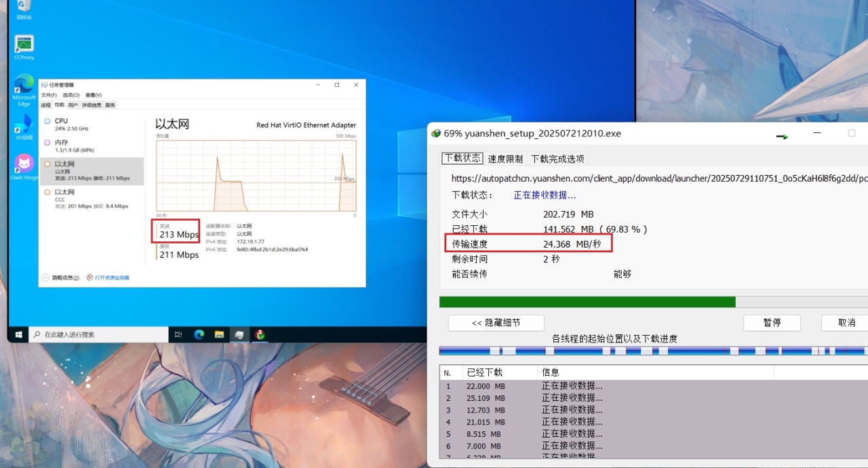Select CPU in the performance sidebar
The image size is (868, 468).
click(x=92, y=124)
